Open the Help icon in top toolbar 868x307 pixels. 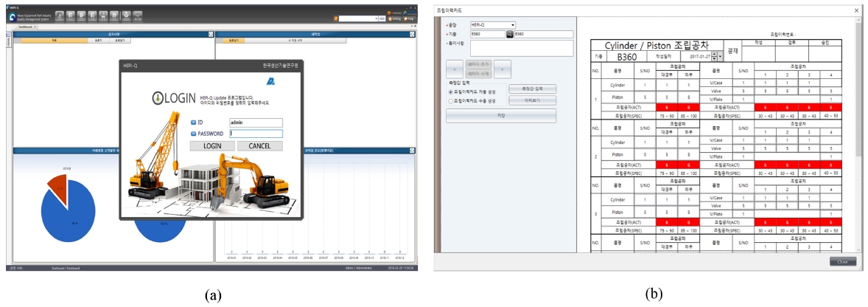pos(410,19)
